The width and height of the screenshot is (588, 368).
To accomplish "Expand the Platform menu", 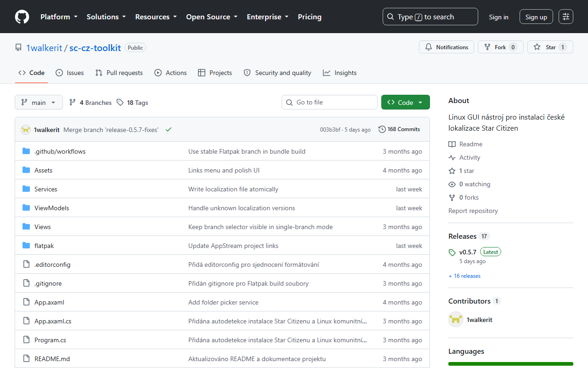I will 59,17.
